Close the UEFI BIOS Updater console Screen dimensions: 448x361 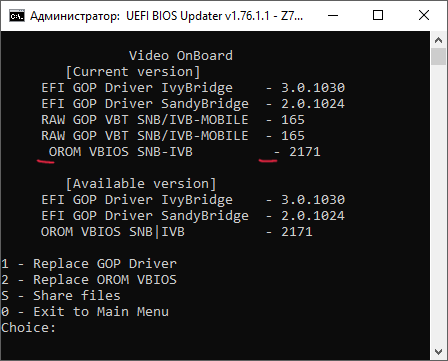[424, 15]
